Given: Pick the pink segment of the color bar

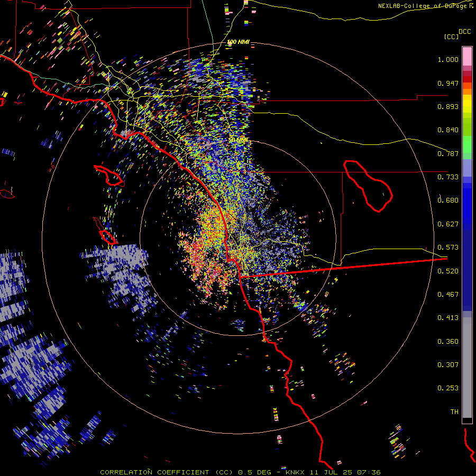Looking at the screenshot, I should click(x=467, y=56).
